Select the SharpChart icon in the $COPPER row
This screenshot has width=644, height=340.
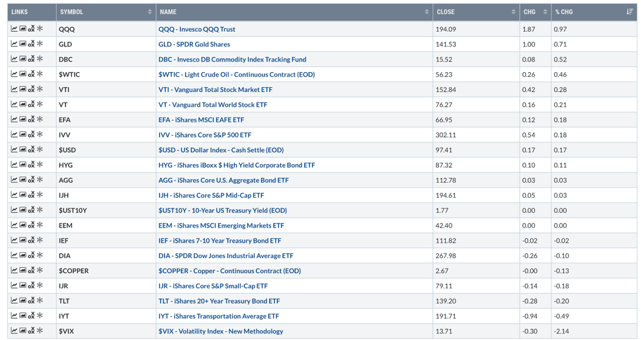14,271
